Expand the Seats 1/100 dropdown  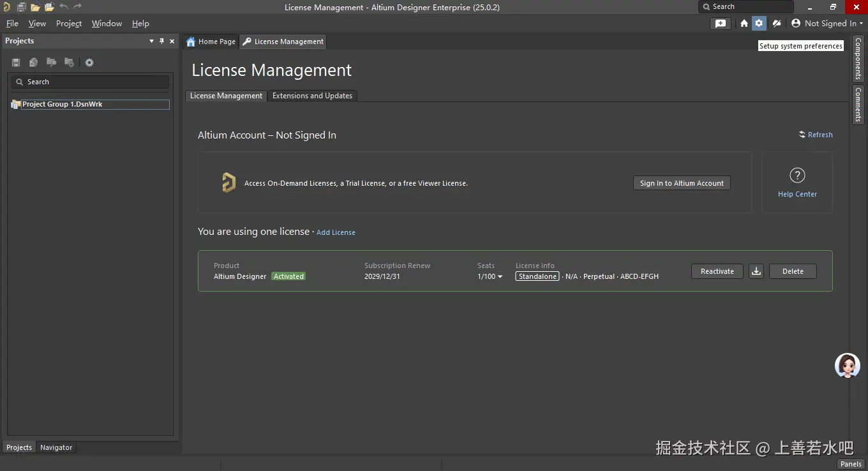point(490,276)
